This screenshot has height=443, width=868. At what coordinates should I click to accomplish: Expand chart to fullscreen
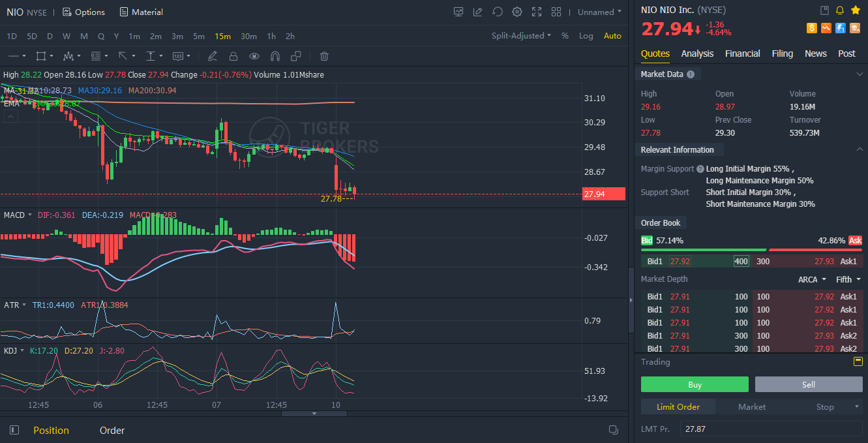click(537, 12)
